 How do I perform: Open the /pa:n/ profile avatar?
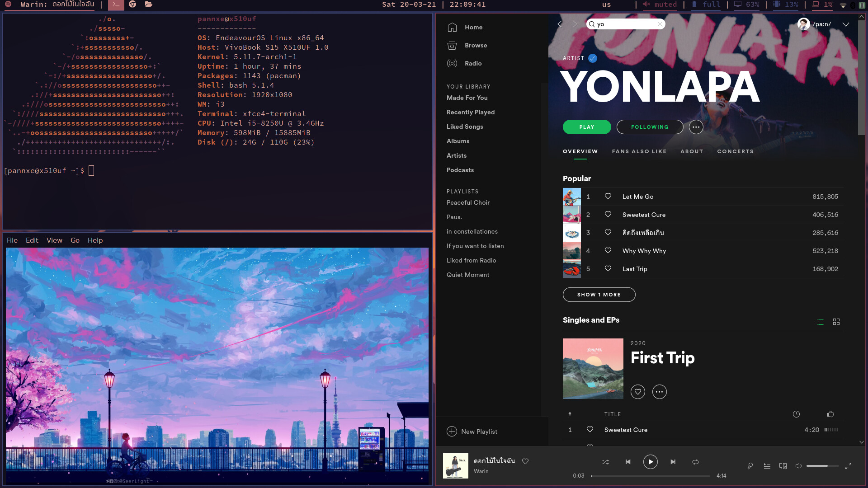click(x=803, y=24)
